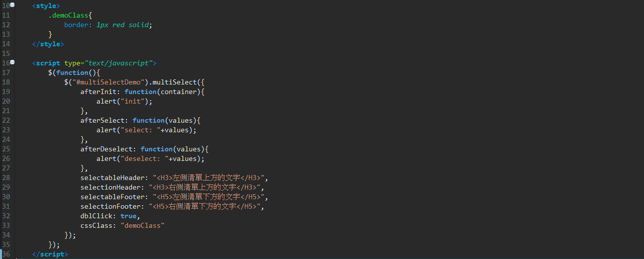Collapse the style block fold marker
Image resolution: width=644 pixels, height=259 pixels.
13,5
